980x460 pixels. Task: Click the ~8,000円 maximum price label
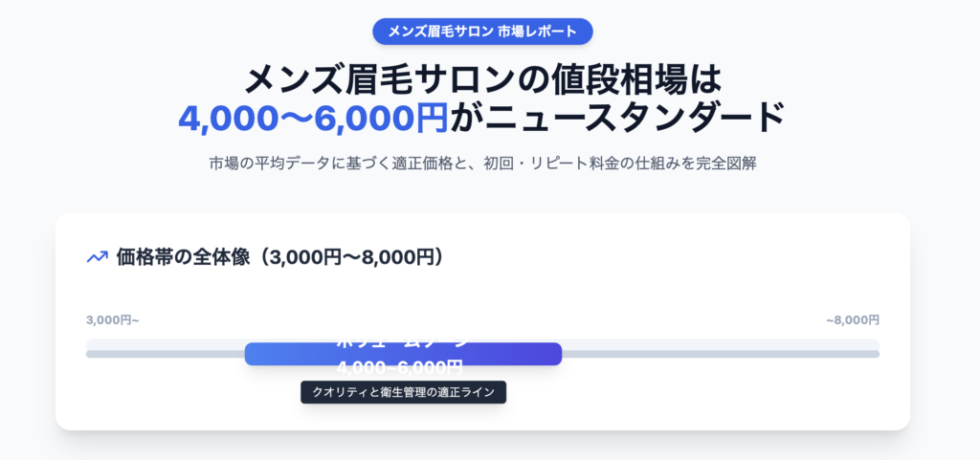tap(852, 319)
